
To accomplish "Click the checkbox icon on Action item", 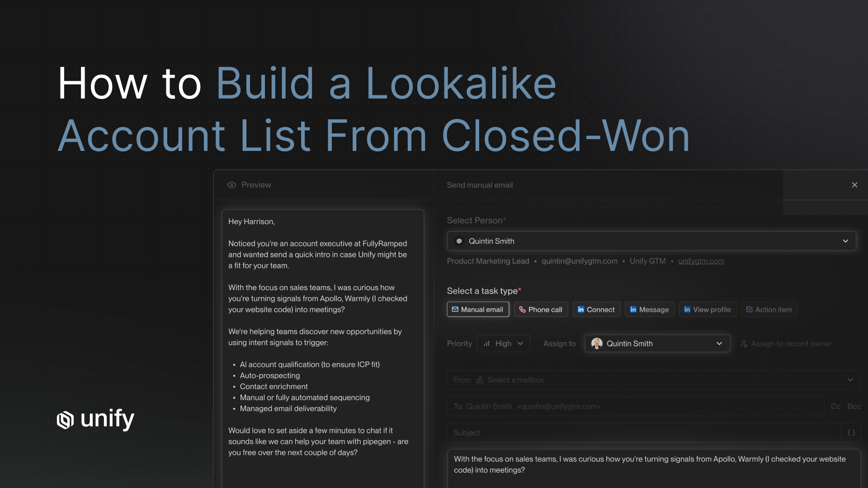I will tap(750, 310).
